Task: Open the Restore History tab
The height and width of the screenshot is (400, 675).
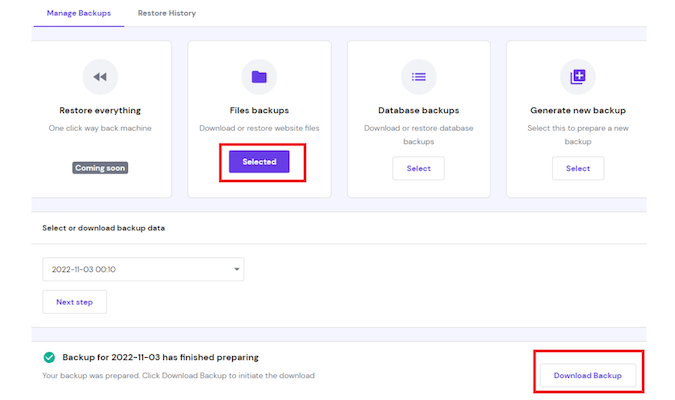Action: click(167, 13)
